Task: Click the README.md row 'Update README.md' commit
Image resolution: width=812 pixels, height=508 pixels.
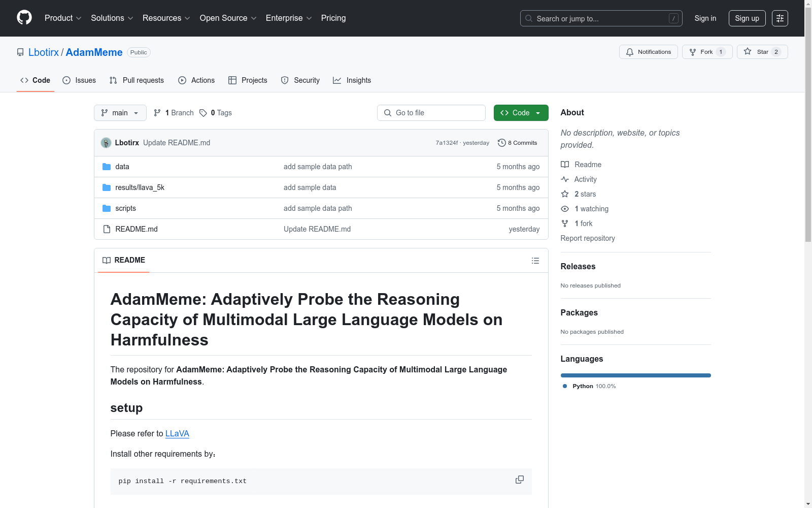Action: tap(317, 229)
